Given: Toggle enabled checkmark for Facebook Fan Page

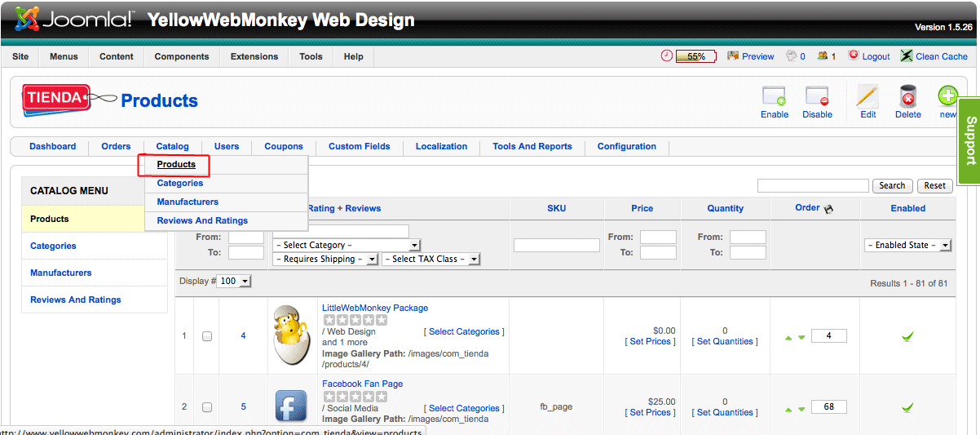Looking at the screenshot, I should tap(907, 407).
